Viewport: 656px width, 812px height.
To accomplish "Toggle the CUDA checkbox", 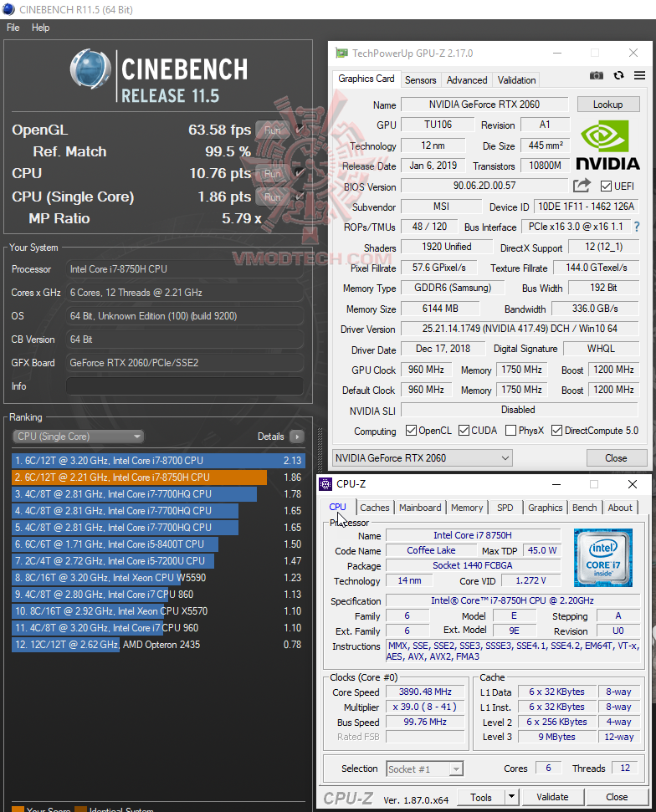I will [x=464, y=431].
